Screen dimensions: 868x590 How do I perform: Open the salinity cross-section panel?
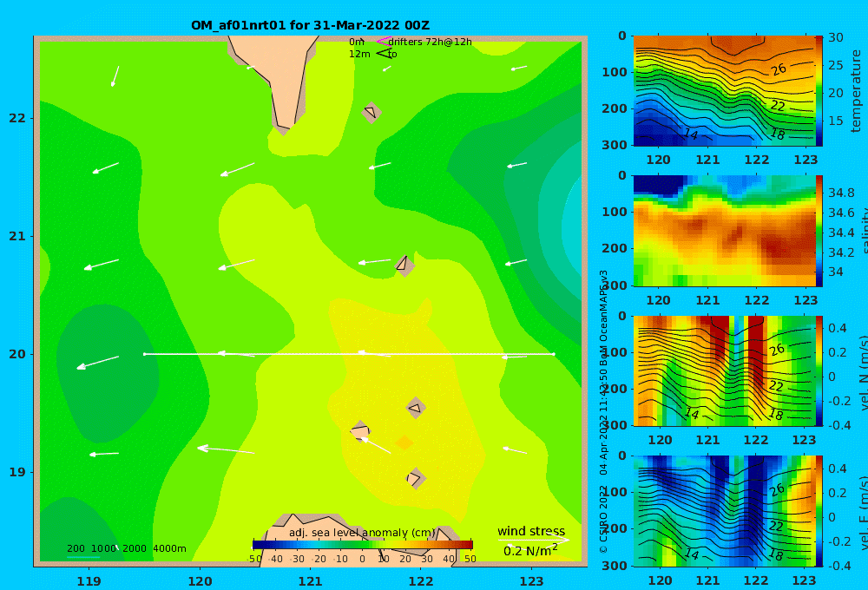724,231
